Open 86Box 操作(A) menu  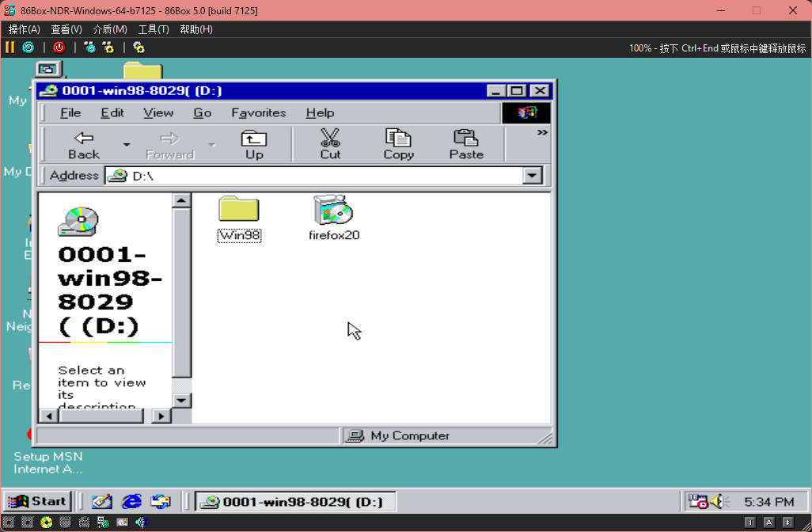[x=25, y=29]
